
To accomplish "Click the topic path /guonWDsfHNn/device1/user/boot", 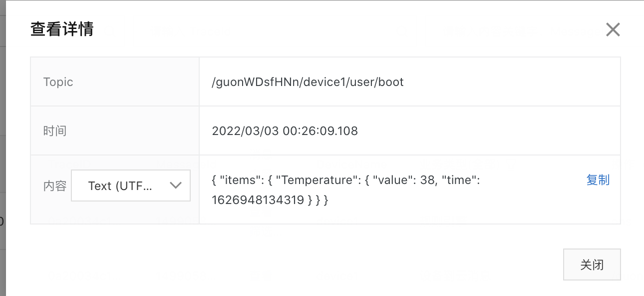I will coord(308,82).
